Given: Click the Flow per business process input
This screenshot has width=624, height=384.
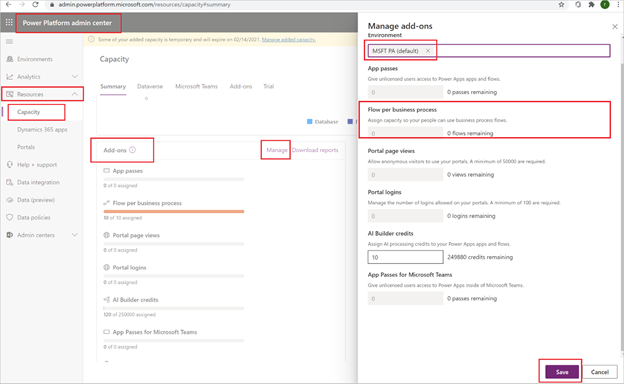Looking at the screenshot, I should (x=405, y=133).
